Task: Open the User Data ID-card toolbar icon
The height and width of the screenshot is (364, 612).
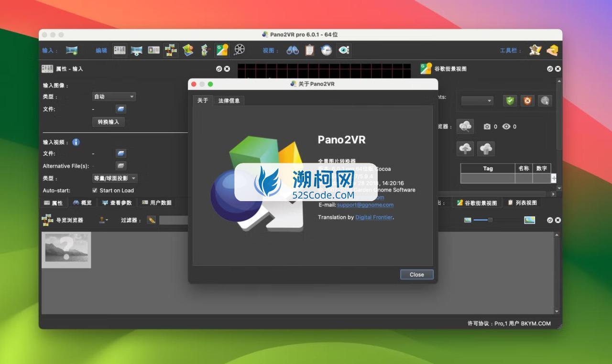Action: pos(153,50)
